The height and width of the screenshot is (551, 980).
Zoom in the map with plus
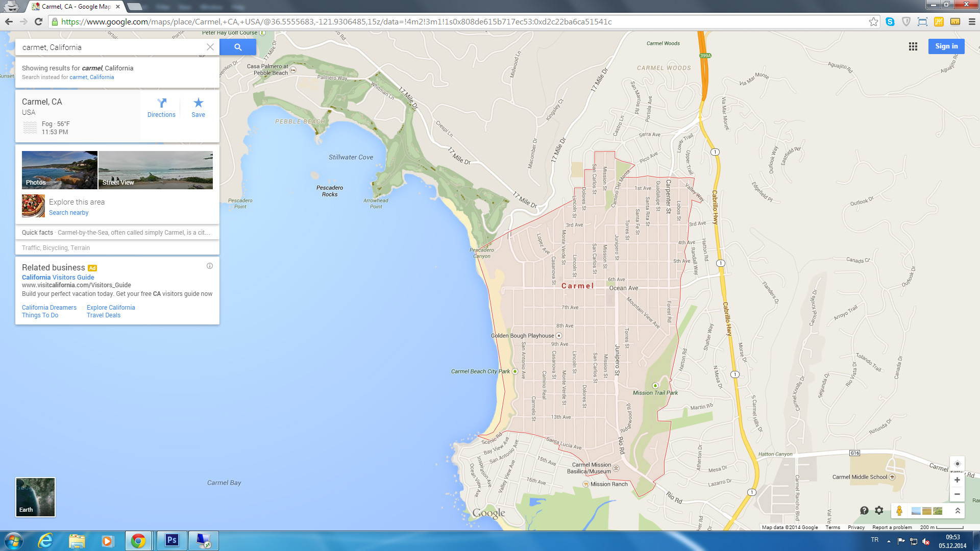tap(957, 480)
